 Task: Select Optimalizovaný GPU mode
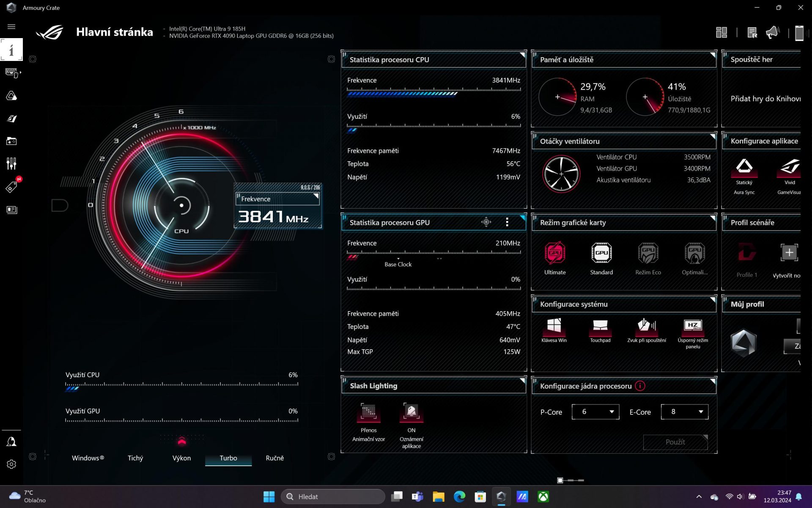click(694, 258)
